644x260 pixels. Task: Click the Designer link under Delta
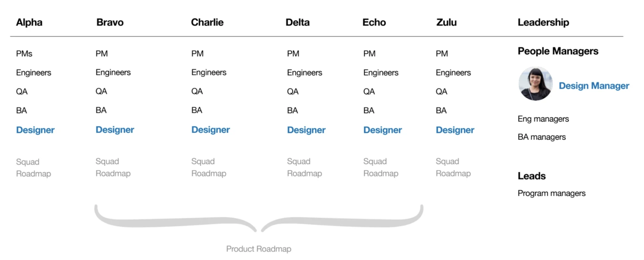(306, 130)
